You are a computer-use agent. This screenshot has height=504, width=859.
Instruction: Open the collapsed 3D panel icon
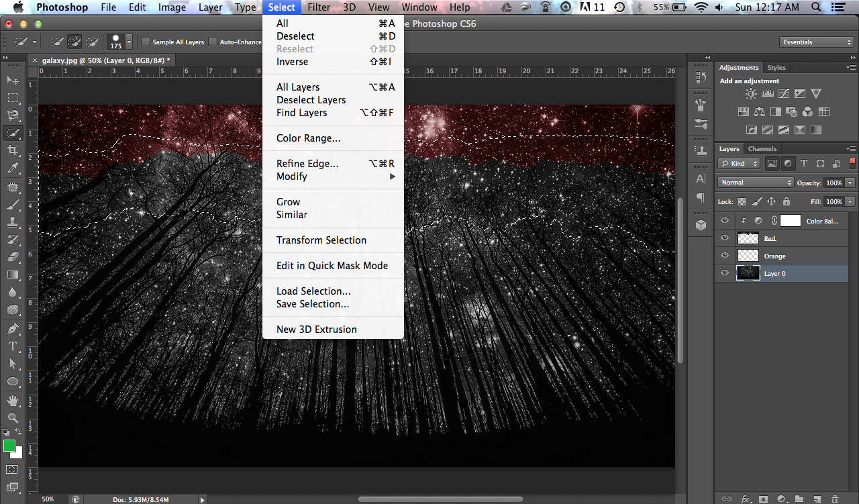coord(701,225)
